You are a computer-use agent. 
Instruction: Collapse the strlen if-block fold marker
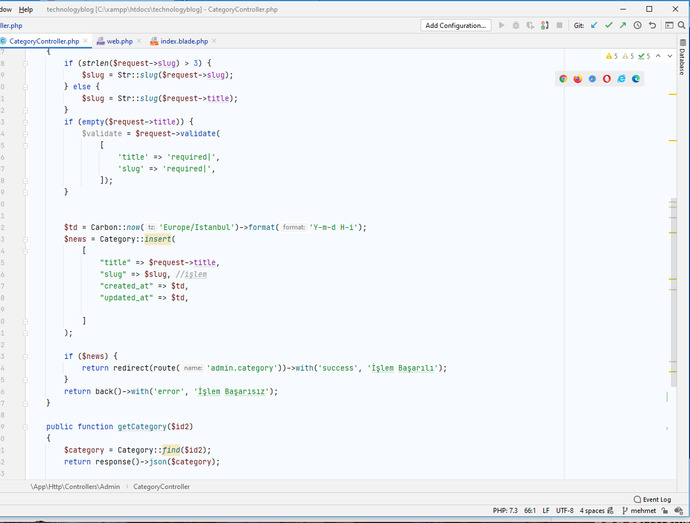tap(25, 63)
